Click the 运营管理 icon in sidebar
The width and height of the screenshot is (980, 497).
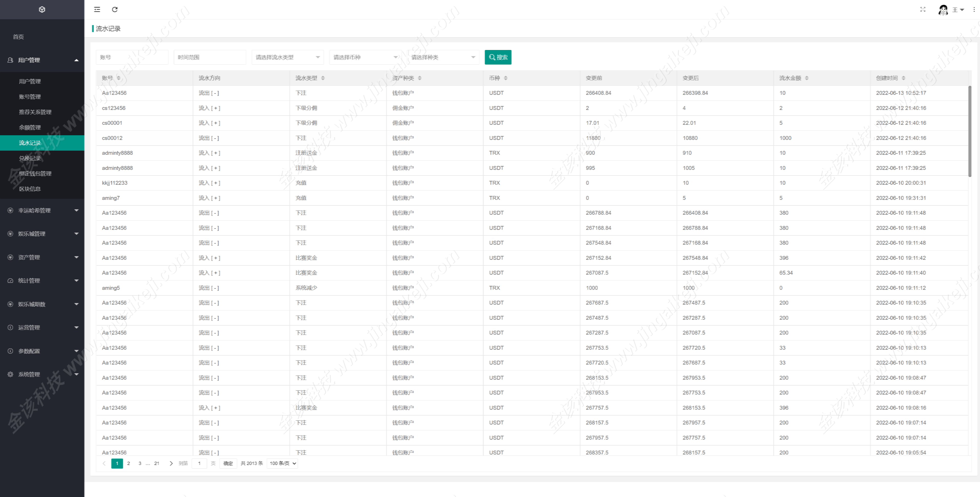[10, 327]
